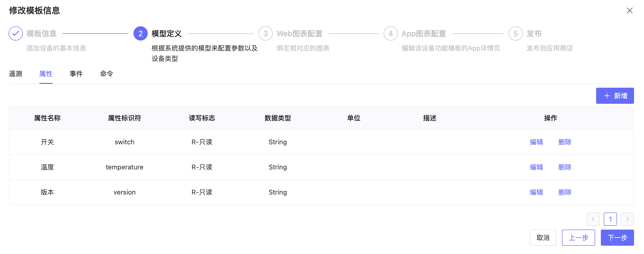Click the step 3 Web图表配置 circle
The height and width of the screenshot is (254, 644).
click(265, 33)
